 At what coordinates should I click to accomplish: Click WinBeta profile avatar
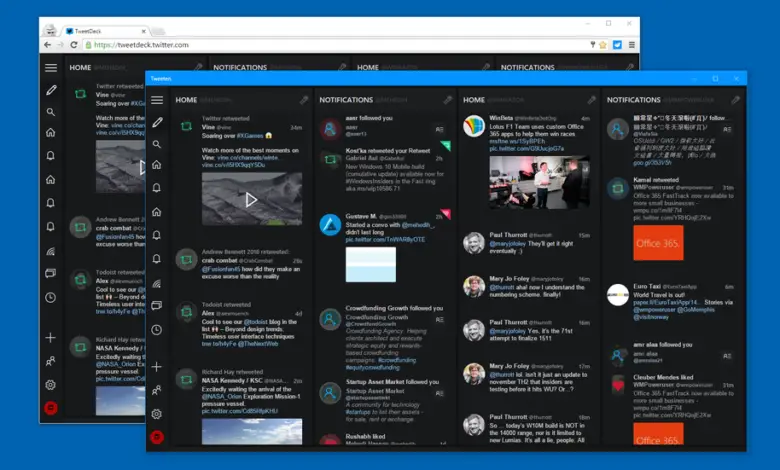click(x=474, y=126)
